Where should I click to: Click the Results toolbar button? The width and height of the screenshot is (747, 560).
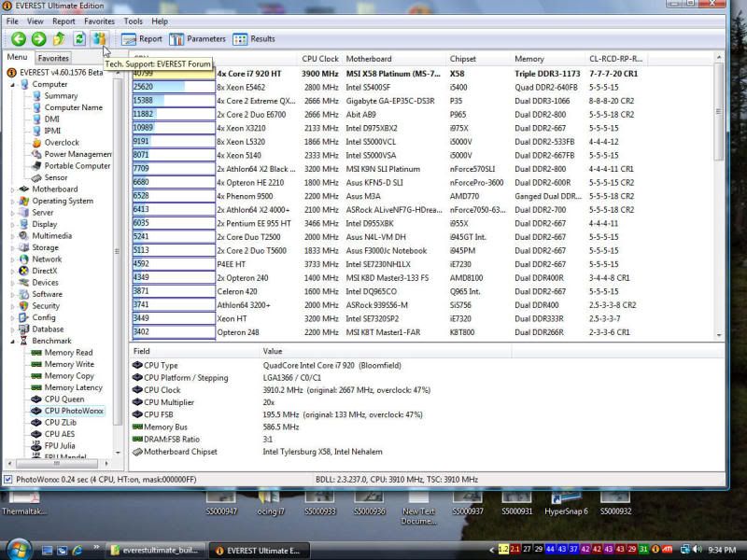pos(254,39)
